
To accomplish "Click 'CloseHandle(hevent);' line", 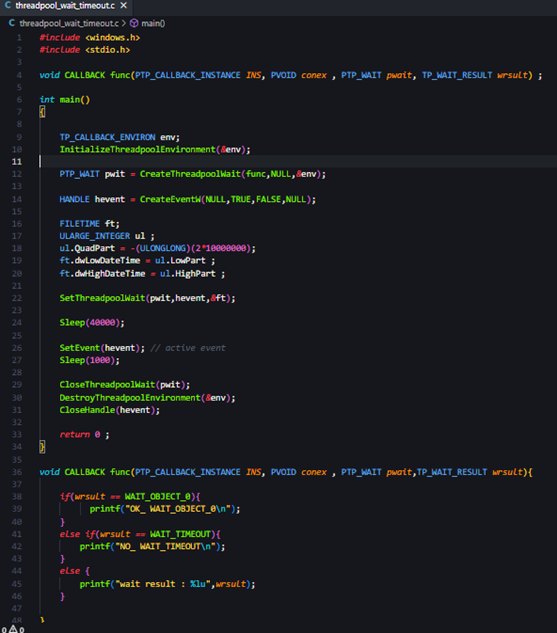I will 110,410.
